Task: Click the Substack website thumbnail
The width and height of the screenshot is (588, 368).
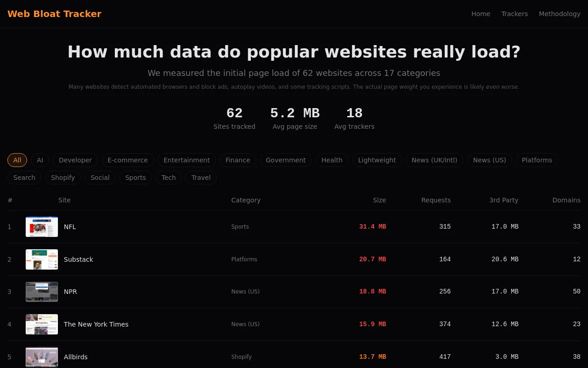Action: point(41,259)
